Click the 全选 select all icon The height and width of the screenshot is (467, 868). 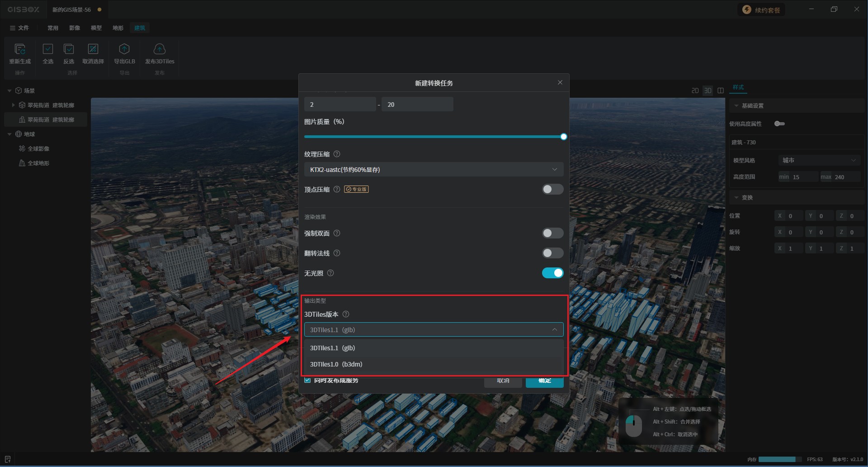point(48,49)
